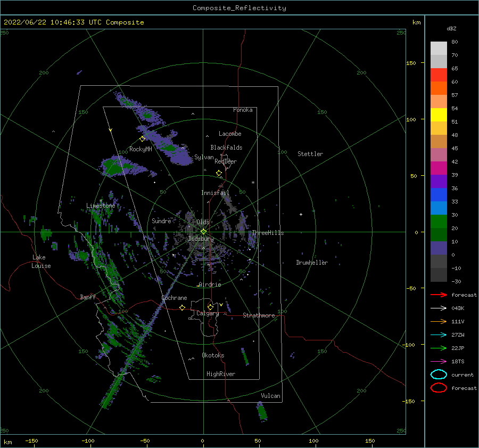Click the Airdrie label

click(210, 284)
